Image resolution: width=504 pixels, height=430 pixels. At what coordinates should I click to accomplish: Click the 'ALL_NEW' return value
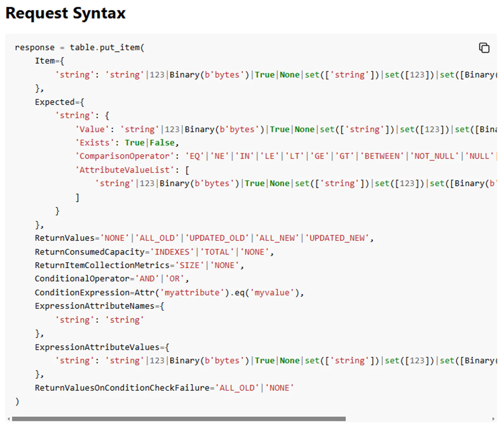coord(277,238)
